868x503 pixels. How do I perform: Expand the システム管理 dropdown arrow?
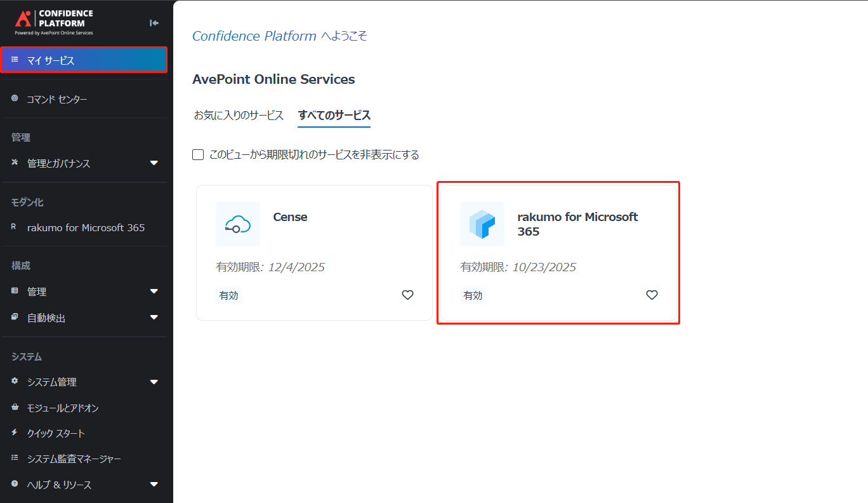click(154, 382)
